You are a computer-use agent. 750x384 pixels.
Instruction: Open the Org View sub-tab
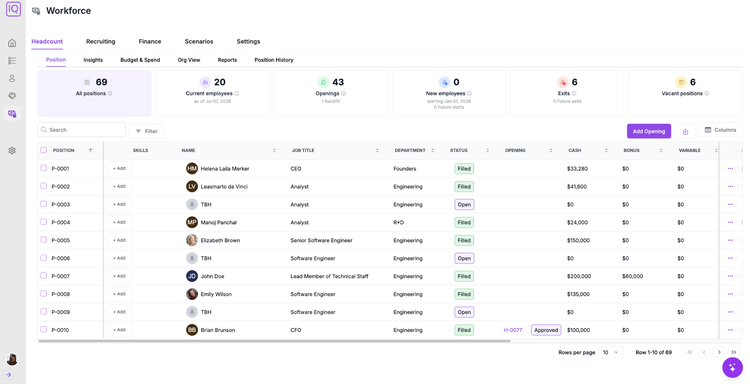pos(188,60)
